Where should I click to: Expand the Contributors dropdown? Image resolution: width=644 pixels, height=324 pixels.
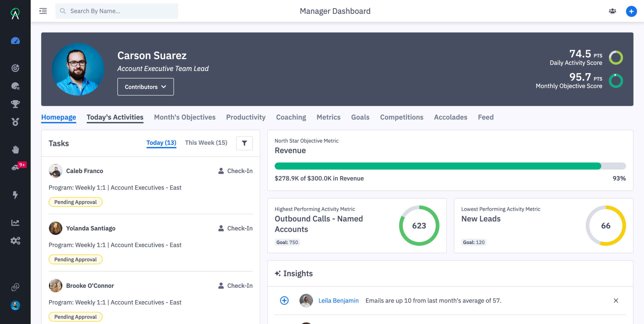pos(145,87)
